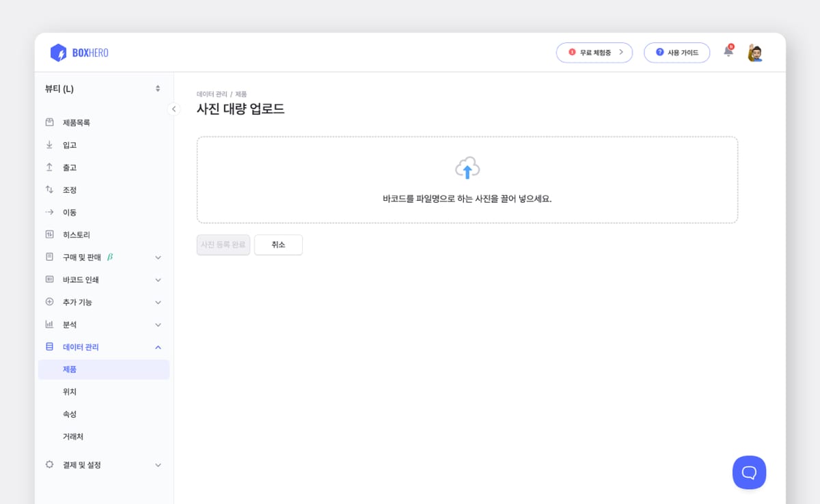Click the 분석 analytics chart icon

pos(49,324)
